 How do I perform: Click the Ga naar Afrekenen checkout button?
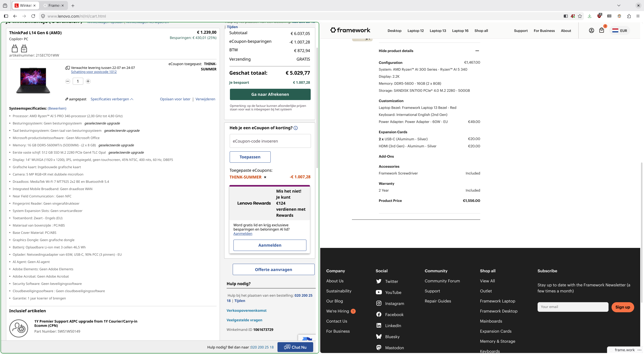point(270,94)
